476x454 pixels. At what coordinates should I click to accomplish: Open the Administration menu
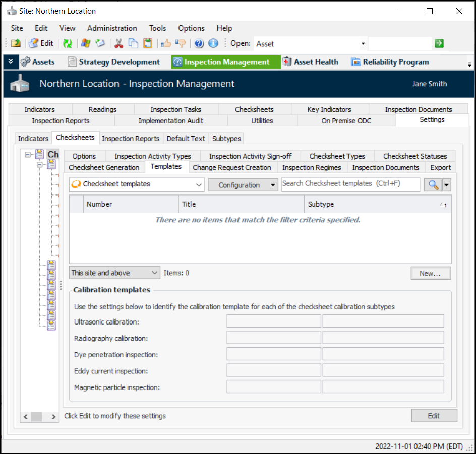(112, 28)
